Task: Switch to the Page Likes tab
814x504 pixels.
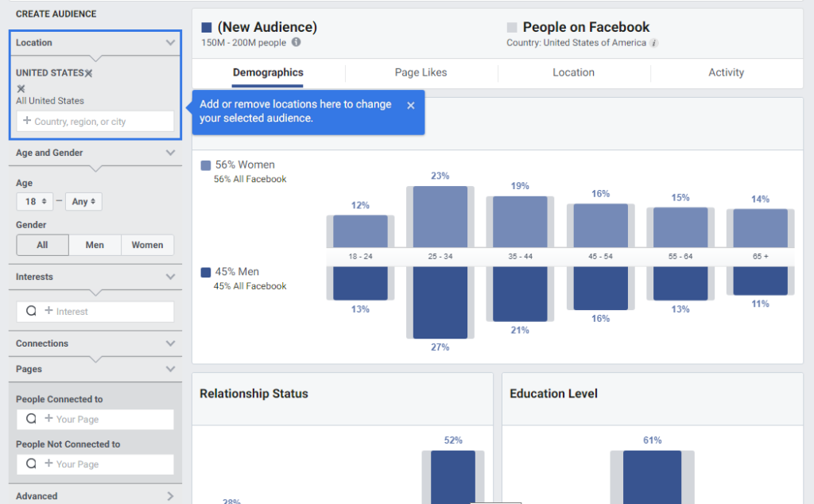Action: coord(421,72)
